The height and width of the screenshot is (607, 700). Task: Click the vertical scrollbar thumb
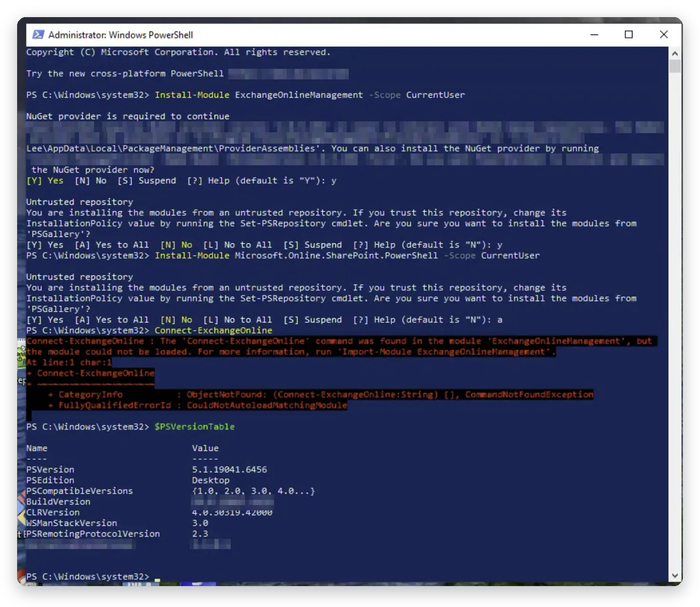click(675, 66)
